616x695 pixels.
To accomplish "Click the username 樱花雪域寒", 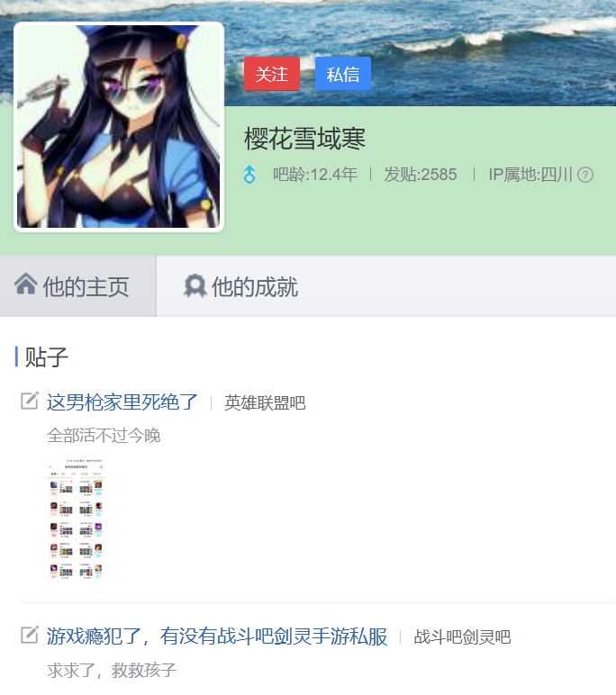I will [x=304, y=139].
